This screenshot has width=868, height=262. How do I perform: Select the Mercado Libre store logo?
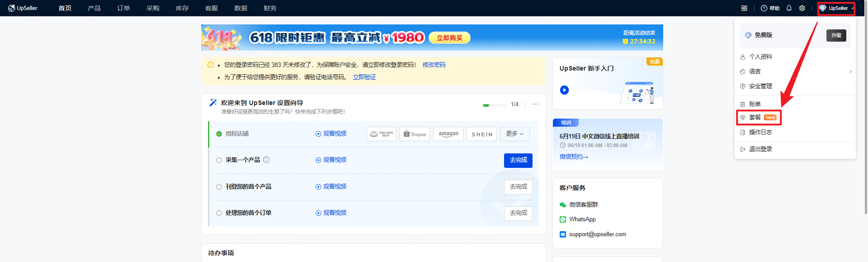pos(382,134)
